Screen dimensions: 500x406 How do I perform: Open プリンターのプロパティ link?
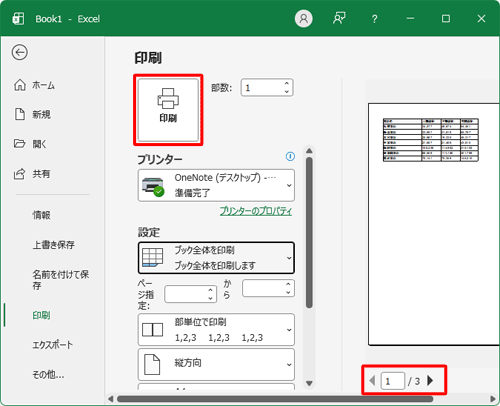[x=256, y=211]
